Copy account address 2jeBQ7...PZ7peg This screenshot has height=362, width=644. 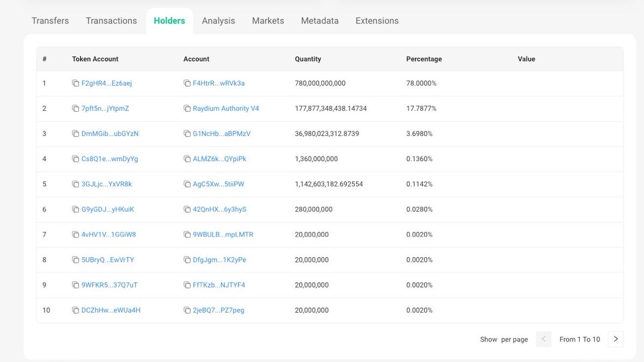pos(187,310)
